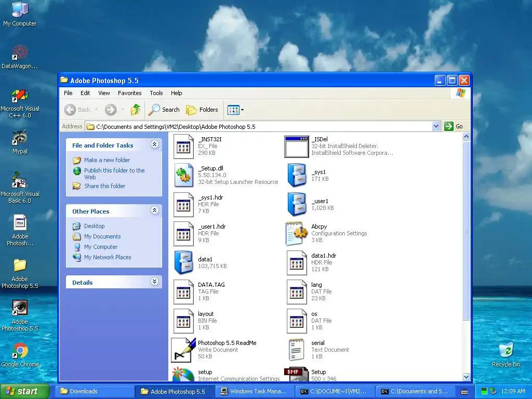Select the _user1.hdr file icon
The width and height of the screenshot is (532, 399).
tap(183, 234)
